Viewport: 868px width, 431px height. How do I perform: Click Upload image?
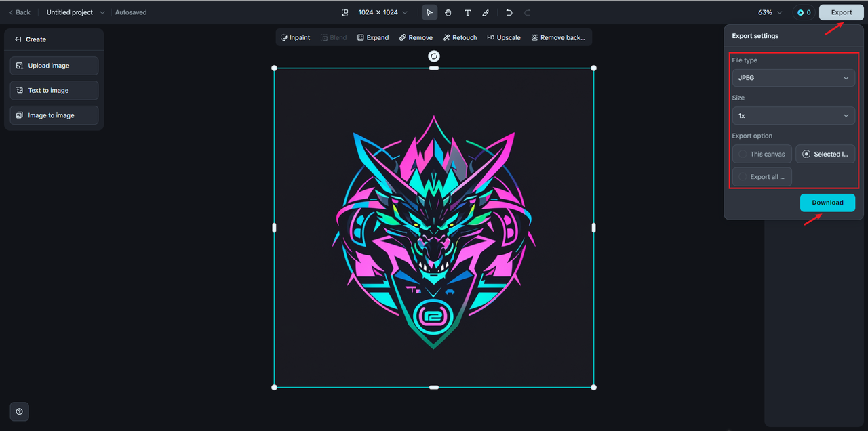pyautogui.click(x=54, y=66)
